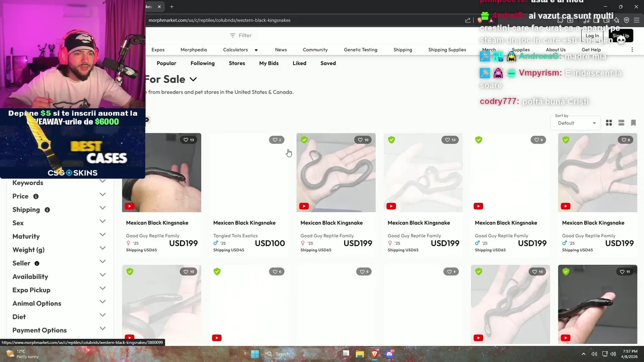Like first listing showing 13 hearts
The height and width of the screenshot is (362, 644).
[189, 140]
